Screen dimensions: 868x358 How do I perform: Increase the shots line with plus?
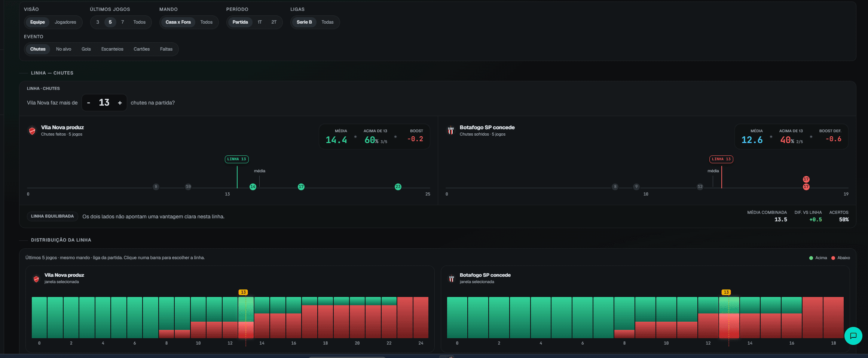coord(120,103)
